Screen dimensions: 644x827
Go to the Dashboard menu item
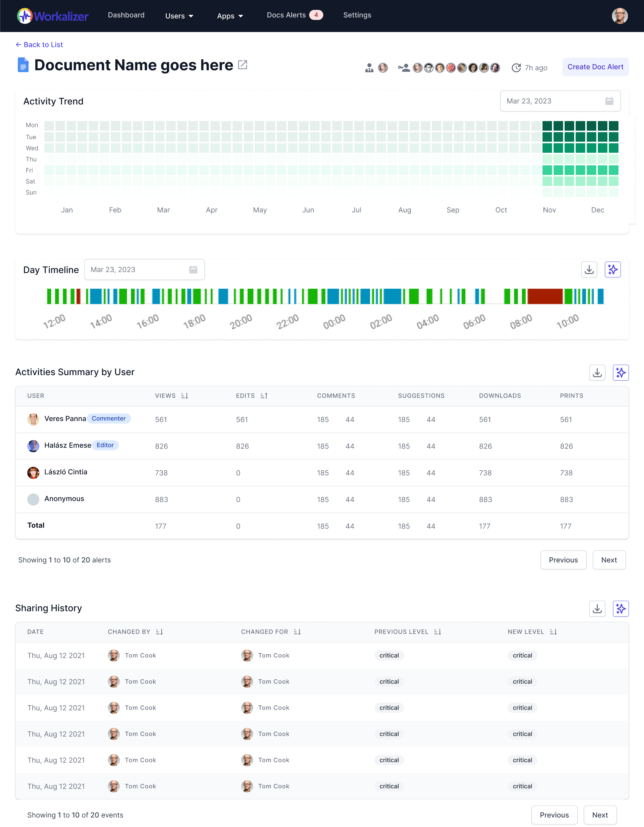click(126, 15)
